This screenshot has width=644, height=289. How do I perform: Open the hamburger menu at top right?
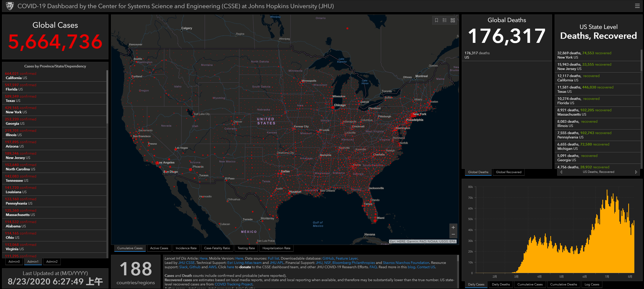tap(637, 6)
